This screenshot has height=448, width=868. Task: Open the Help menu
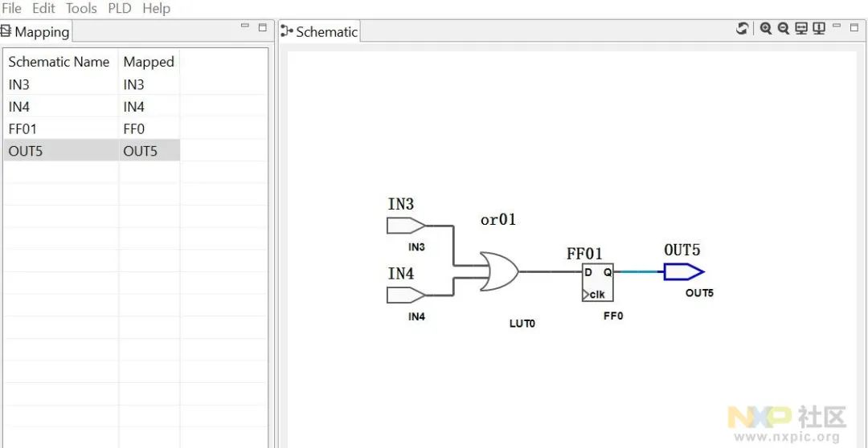[156, 8]
